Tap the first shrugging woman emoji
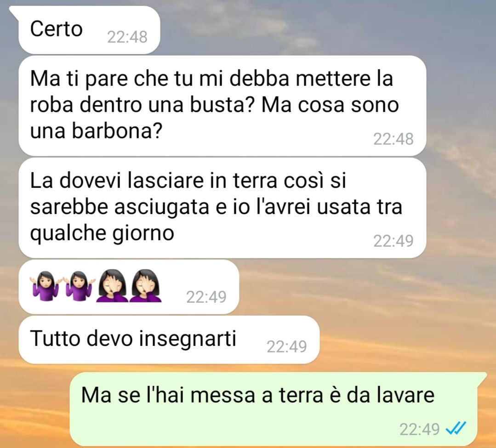The height and width of the screenshot is (448, 496). (45, 285)
